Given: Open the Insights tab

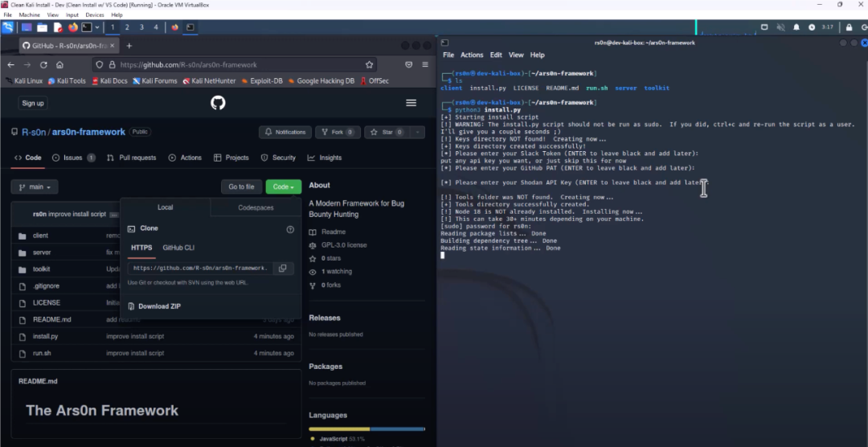Looking at the screenshot, I should [325, 158].
